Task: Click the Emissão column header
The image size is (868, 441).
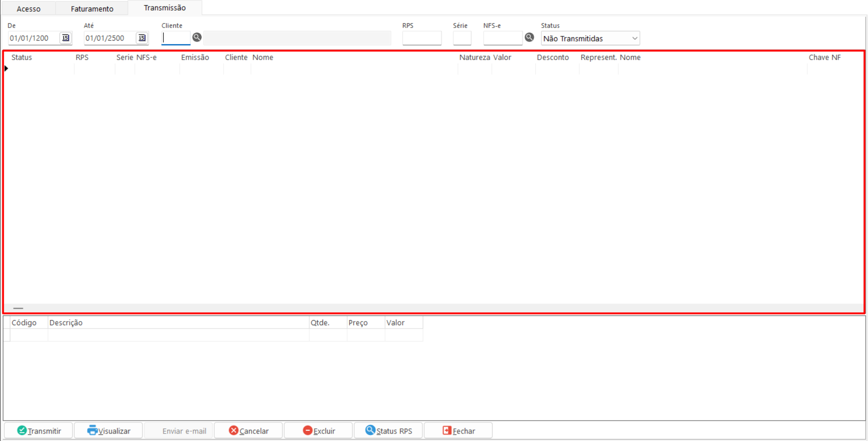Action: (x=195, y=57)
